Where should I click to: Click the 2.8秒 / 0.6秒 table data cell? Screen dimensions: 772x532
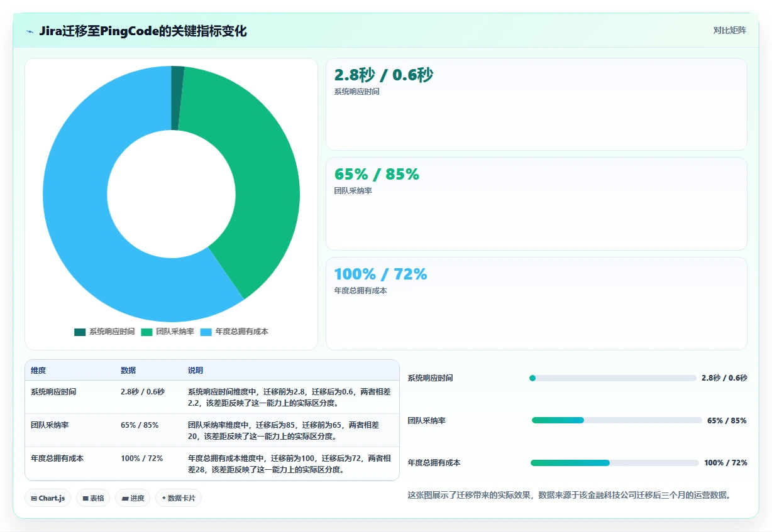[143, 391]
